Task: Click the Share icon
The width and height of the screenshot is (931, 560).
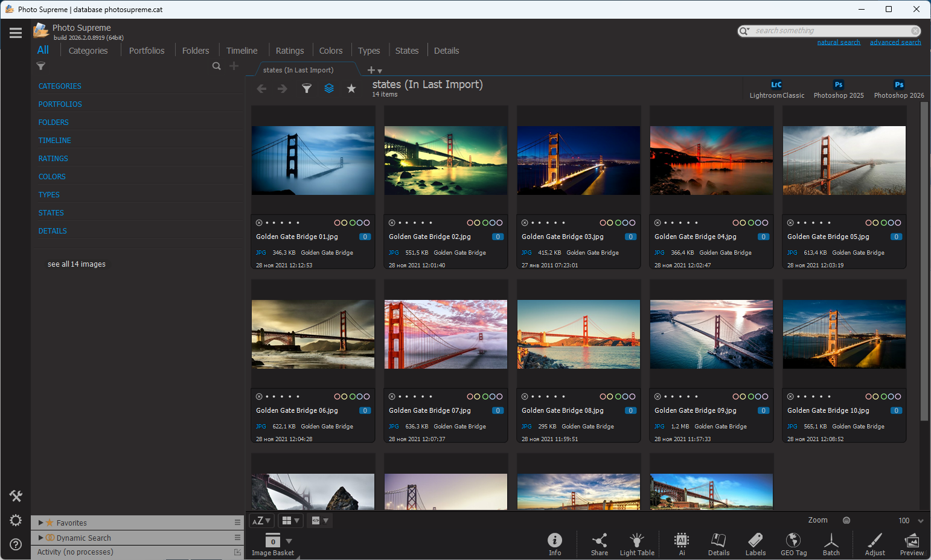Action: [599, 544]
